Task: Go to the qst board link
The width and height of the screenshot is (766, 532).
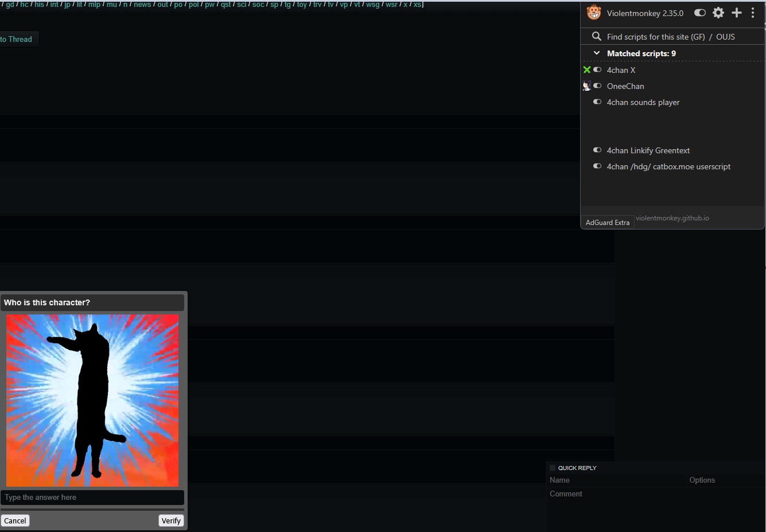Action: point(226,5)
